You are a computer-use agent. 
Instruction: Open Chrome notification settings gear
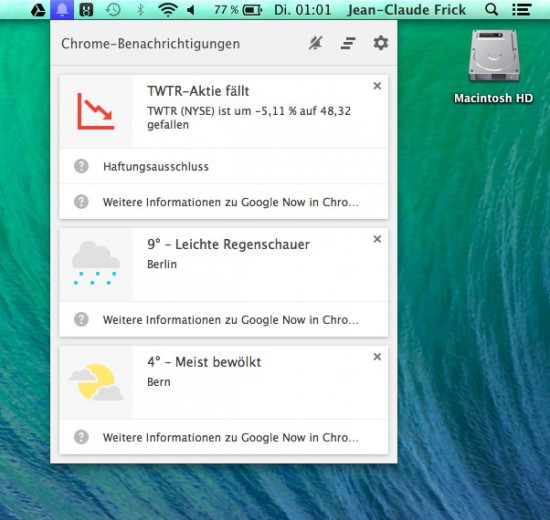381,43
